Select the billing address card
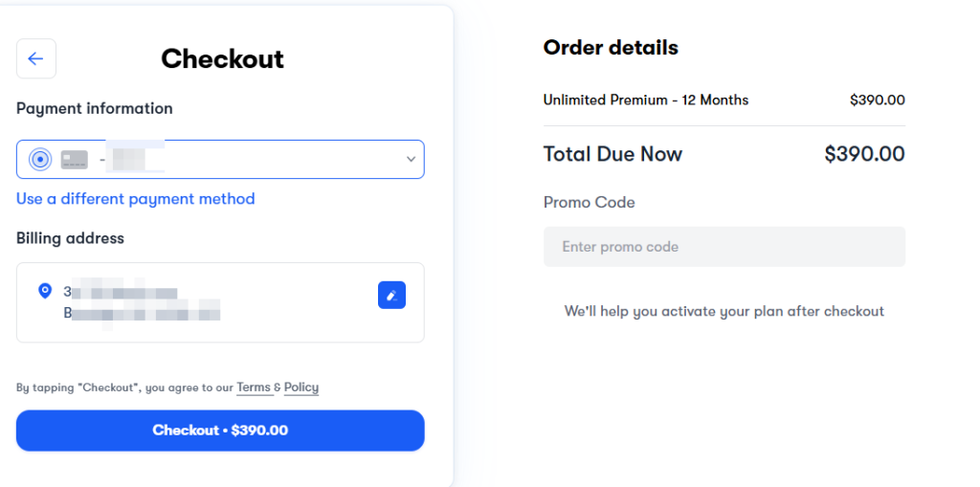980x487 pixels. (220, 302)
